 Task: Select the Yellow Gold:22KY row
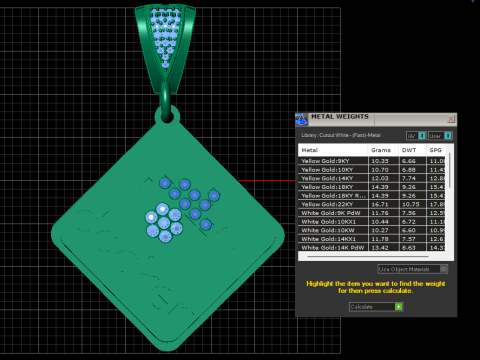[x=371, y=204]
